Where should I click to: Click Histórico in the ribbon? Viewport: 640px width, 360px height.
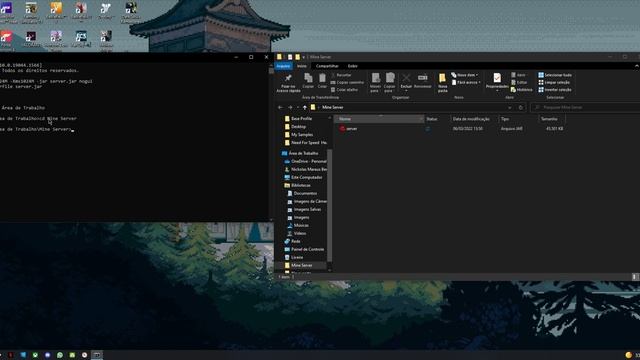click(x=522, y=90)
